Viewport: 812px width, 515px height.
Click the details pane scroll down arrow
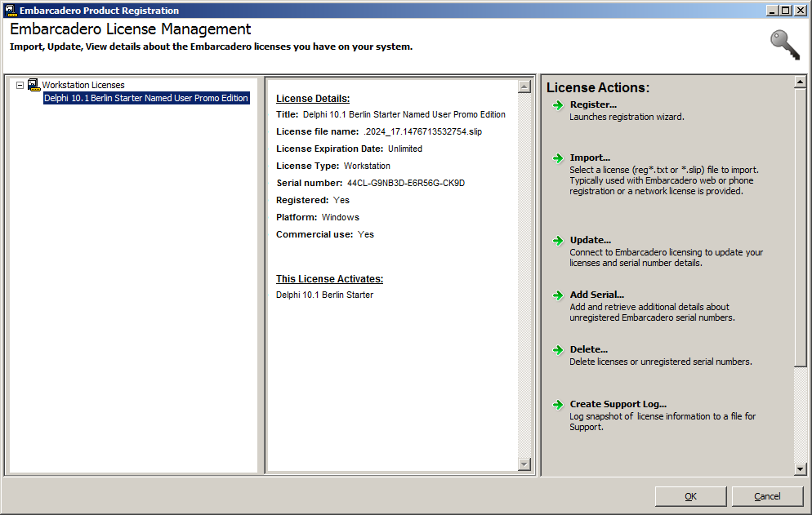tap(524, 464)
